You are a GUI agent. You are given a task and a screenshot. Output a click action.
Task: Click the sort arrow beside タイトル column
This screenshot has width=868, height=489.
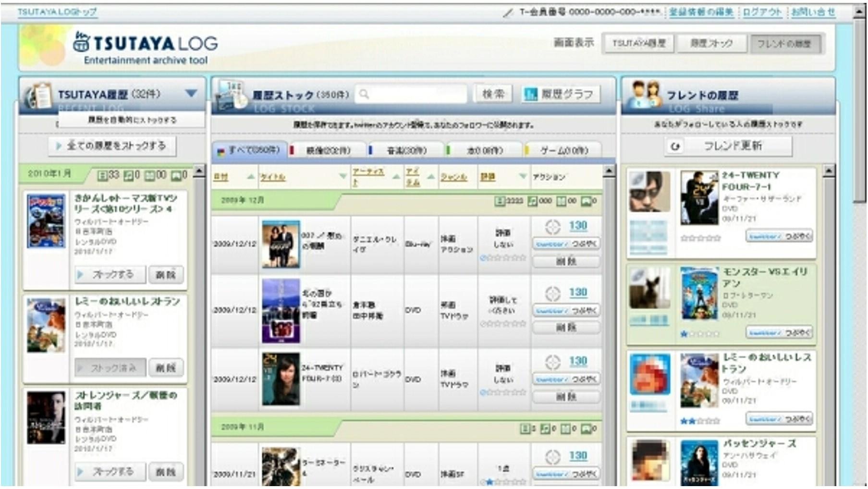point(342,177)
